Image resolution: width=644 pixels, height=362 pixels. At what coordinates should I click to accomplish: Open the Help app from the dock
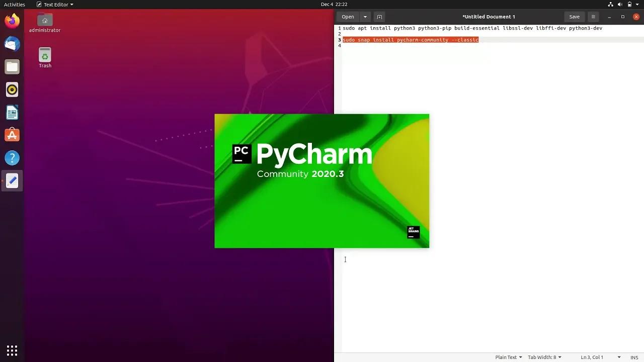[x=12, y=157]
